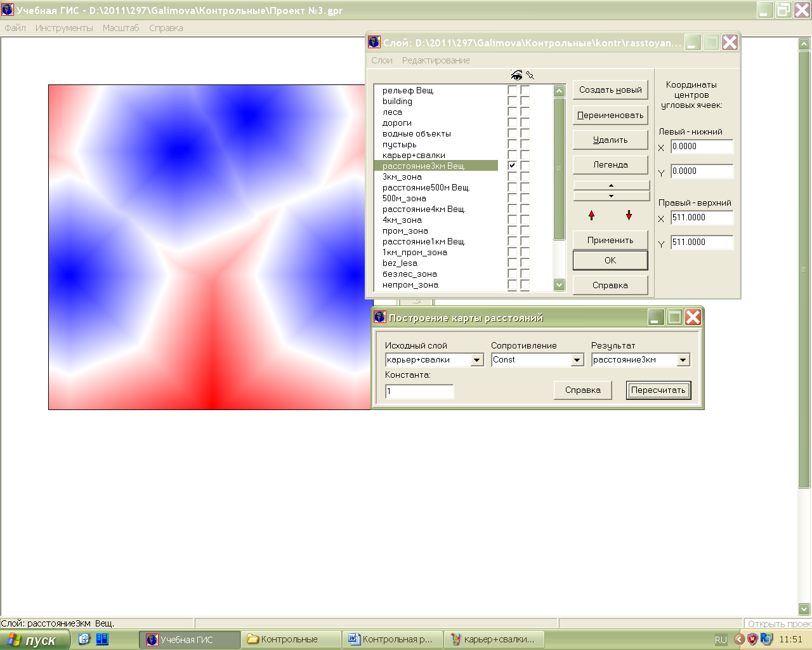Click the small black up triangle button

[611, 185]
